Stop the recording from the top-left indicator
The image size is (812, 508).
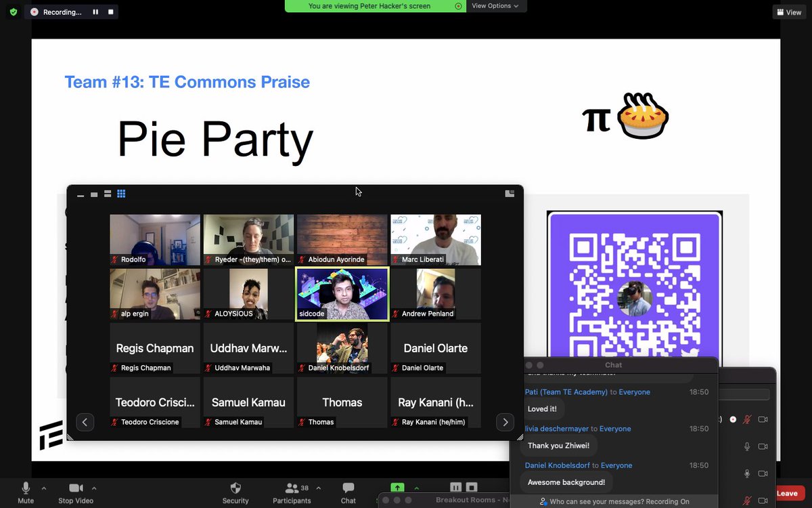[110, 12]
